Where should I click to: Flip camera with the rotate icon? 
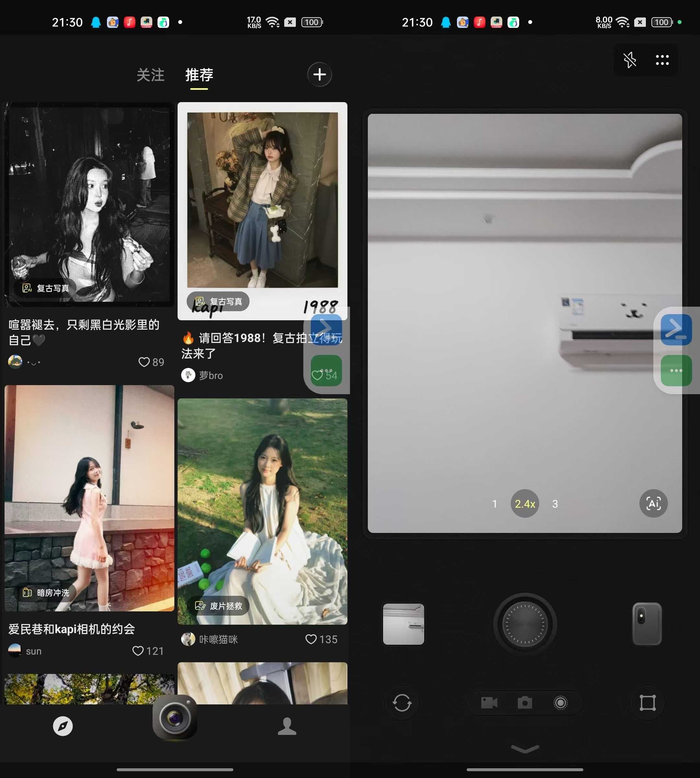tap(402, 702)
